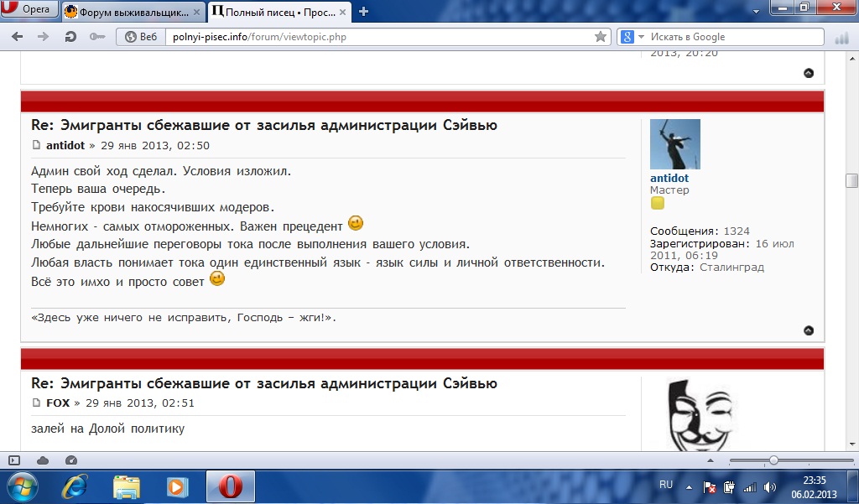Click the Веб site badge

tap(141, 37)
